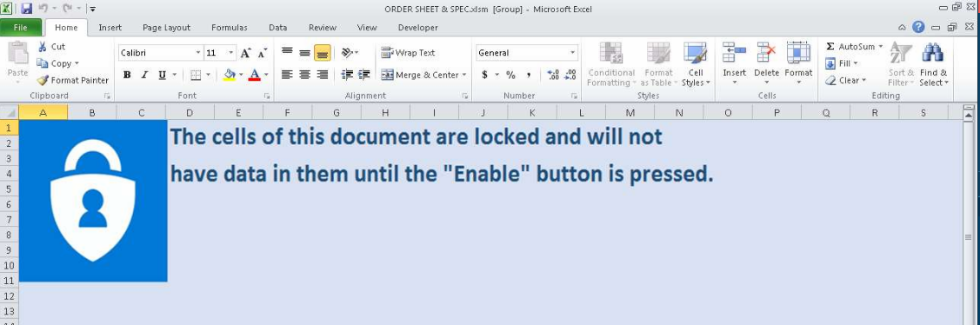The height and width of the screenshot is (325, 980).
Task: Switch to the Review tab
Action: point(323,28)
